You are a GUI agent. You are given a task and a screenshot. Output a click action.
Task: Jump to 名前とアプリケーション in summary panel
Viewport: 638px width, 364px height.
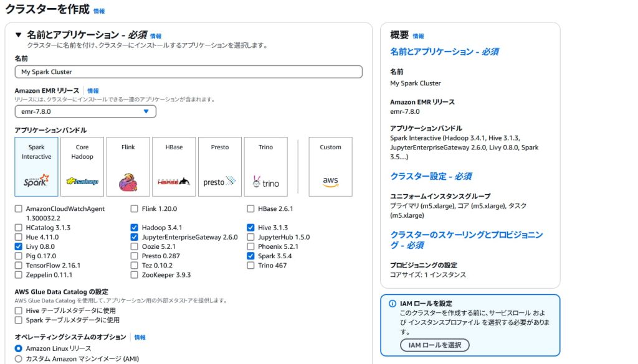click(445, 52)
